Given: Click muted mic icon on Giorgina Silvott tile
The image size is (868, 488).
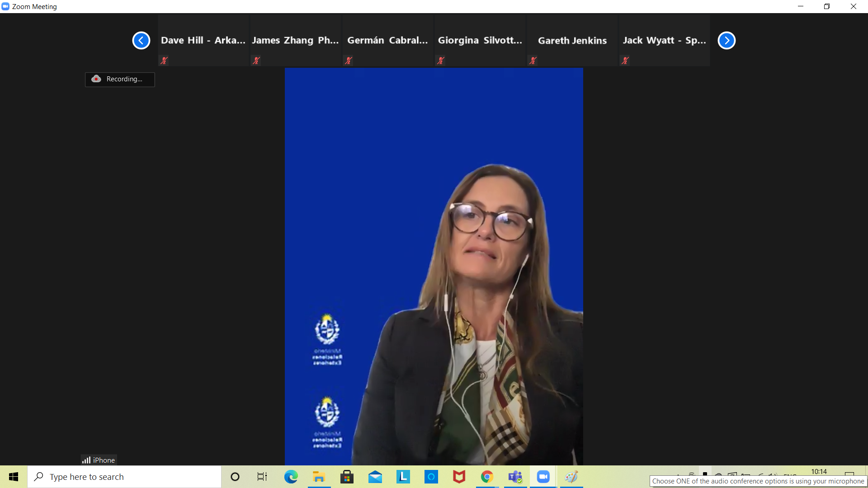Looking at the screenshot, I should [441, 61].
